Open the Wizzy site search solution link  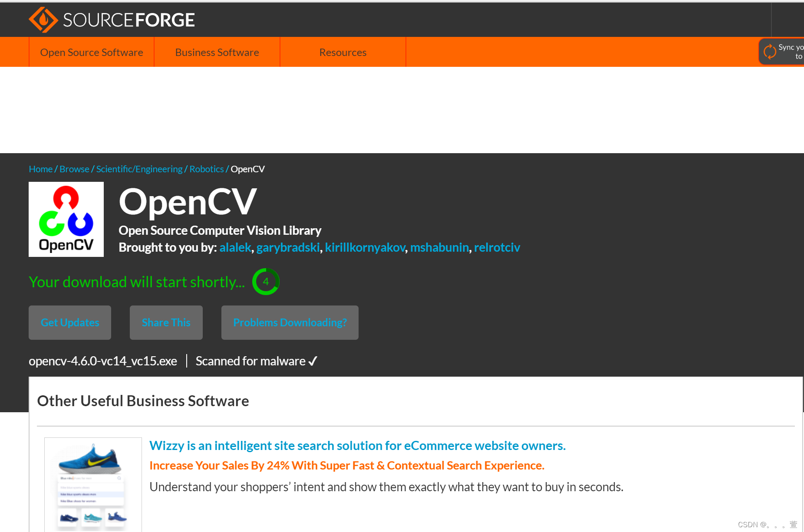coord(357,445)
